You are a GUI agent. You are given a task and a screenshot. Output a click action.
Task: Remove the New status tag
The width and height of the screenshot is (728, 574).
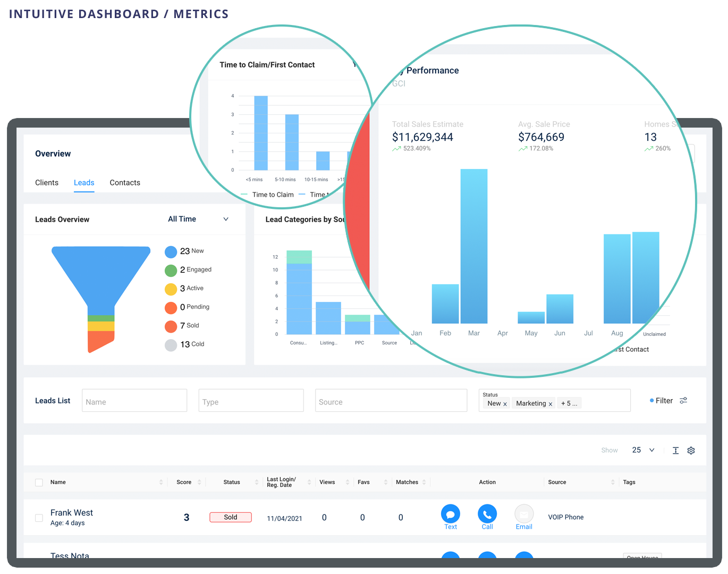(x=505, y=404)
